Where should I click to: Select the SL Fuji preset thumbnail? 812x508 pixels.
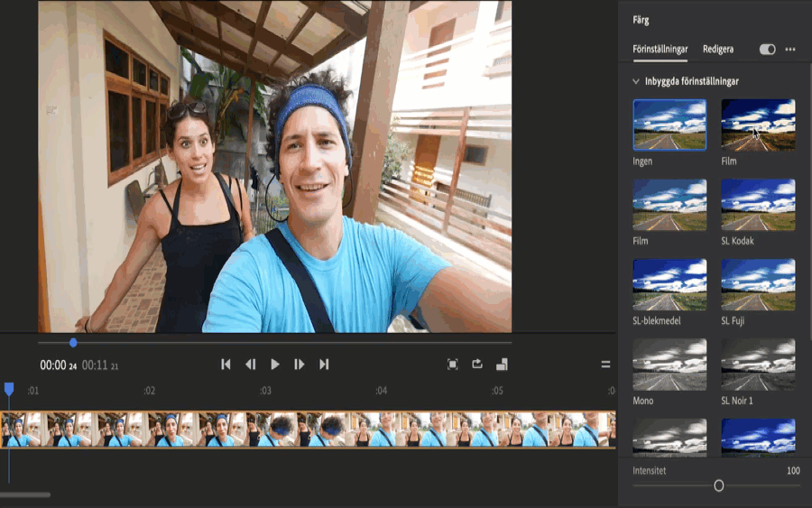[x=758, y=284]
